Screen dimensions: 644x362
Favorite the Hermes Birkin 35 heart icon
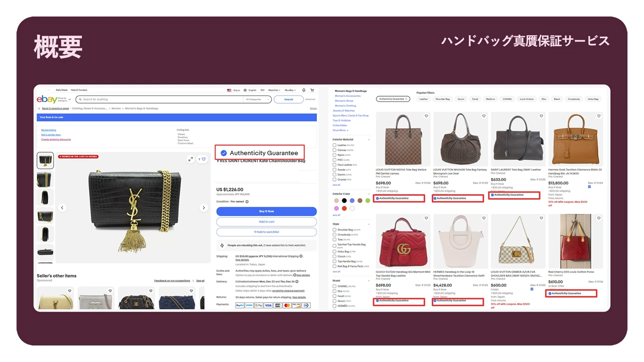(x=599, y=116)
